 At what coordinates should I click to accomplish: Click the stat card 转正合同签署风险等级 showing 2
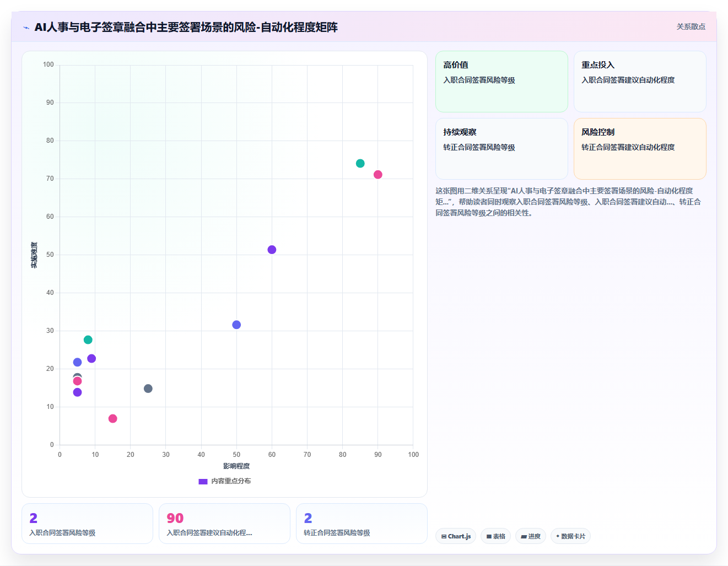point(362,524)
